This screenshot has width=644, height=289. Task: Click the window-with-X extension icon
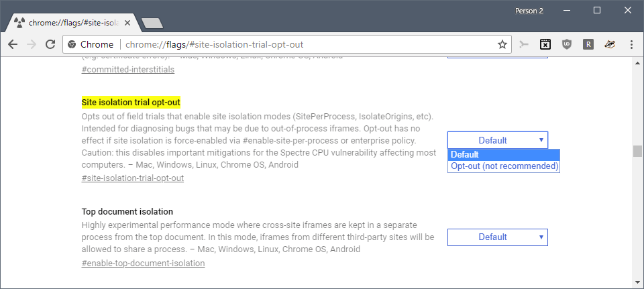click(x=545, y=44)
